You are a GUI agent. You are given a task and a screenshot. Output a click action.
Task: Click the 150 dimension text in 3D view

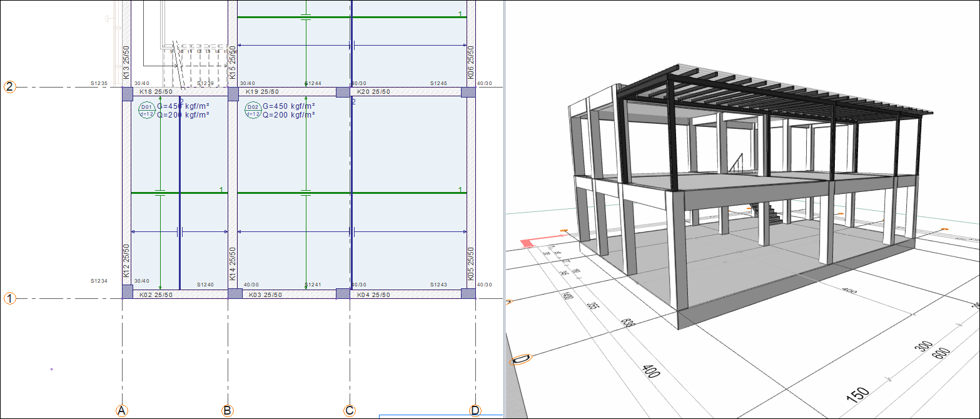pos(859,393)
